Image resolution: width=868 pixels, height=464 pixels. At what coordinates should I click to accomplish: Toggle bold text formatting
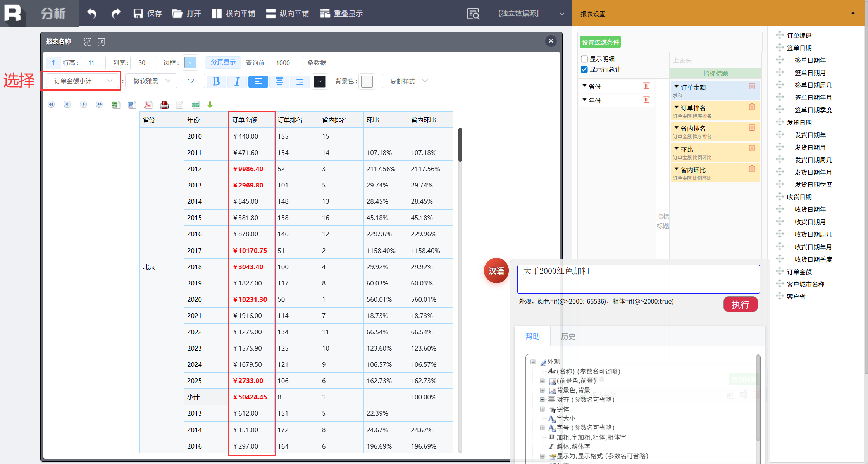(x=216, y=81)
